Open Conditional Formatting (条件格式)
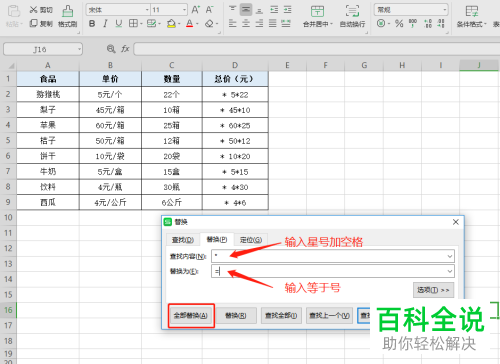The height and width of the screenshot is (364, 500). 471,17
